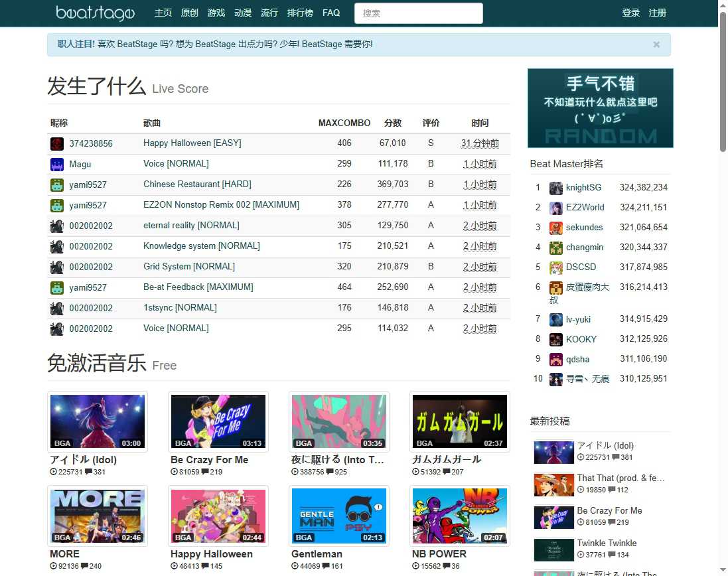Screen dimensions: 728x576
Task: Open the 排行榜 menu item
Action: point(300,13)
